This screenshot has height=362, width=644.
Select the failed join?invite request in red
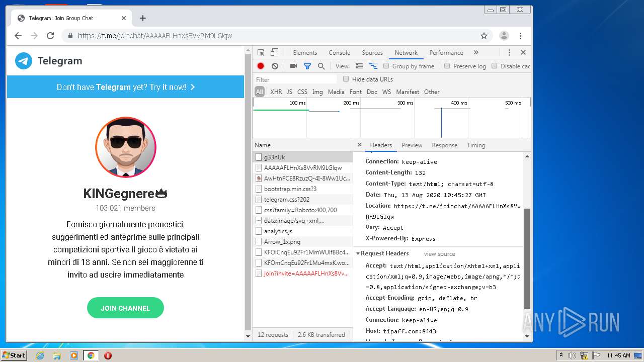coord(303,274)
